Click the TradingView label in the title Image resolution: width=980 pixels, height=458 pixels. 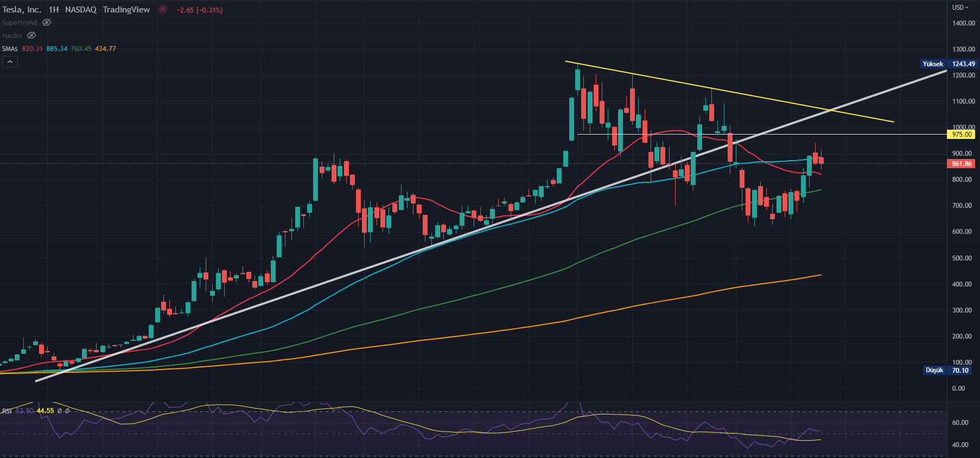(x=126, y=10)
